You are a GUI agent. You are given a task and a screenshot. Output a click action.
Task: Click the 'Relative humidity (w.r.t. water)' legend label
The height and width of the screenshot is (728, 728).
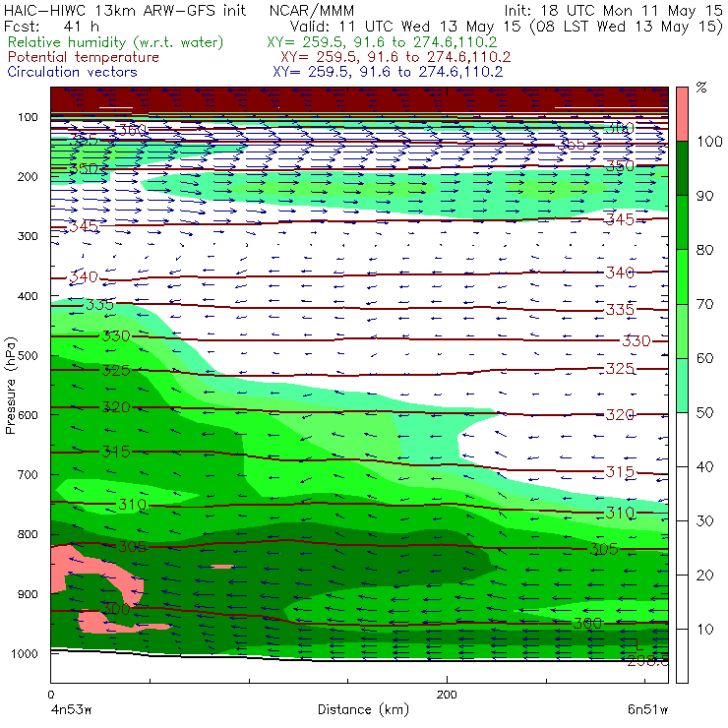tap(116, 42)
